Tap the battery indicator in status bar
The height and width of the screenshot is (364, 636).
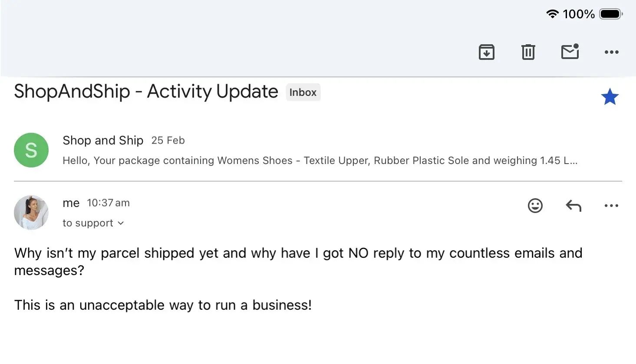(x=611, y=14)
